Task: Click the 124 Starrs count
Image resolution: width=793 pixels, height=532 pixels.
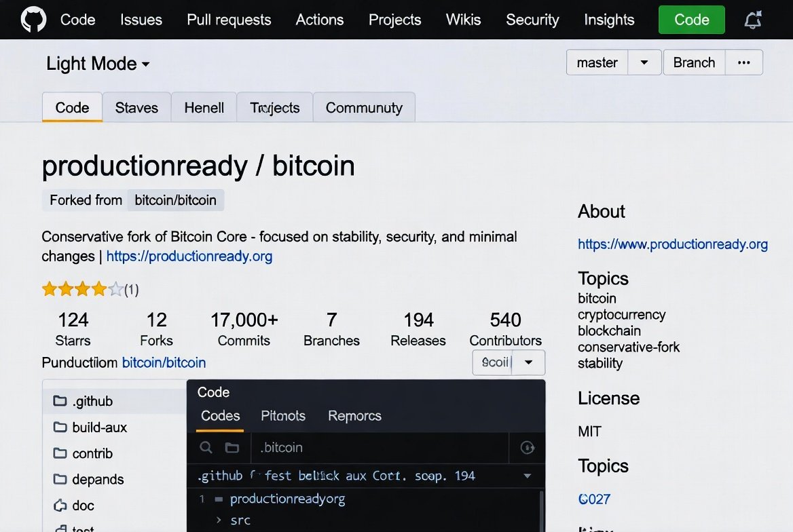Action: (73, 329)
